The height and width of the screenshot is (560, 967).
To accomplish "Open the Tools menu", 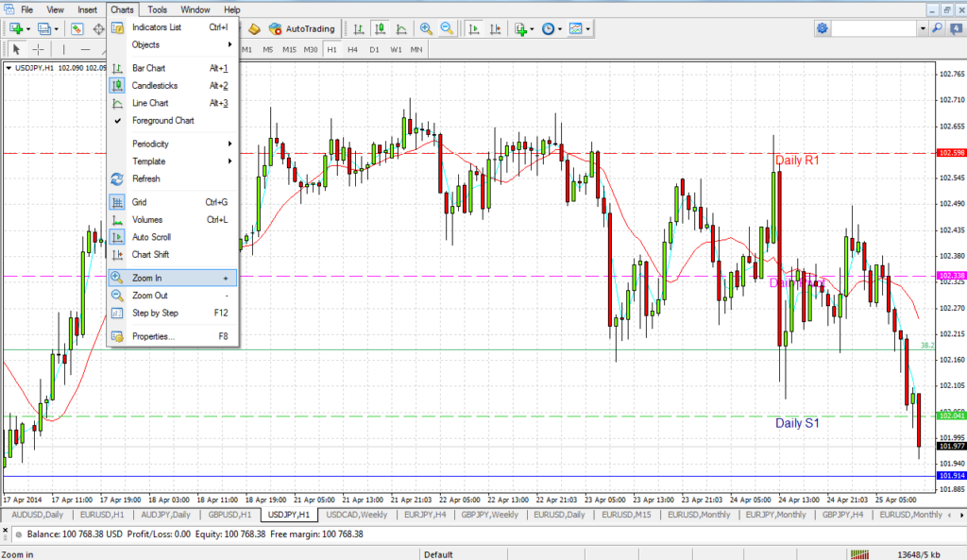I will point(158,9).
